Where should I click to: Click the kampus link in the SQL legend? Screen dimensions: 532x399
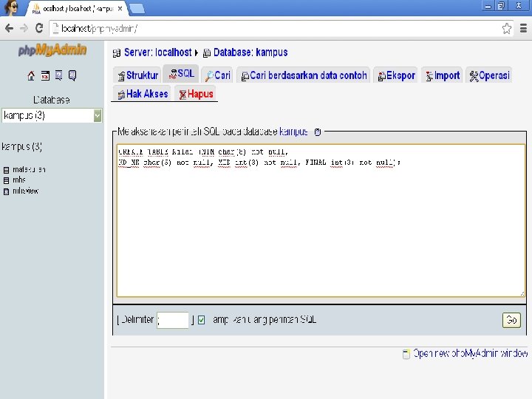pyautogui.click(x=293, y=132)
